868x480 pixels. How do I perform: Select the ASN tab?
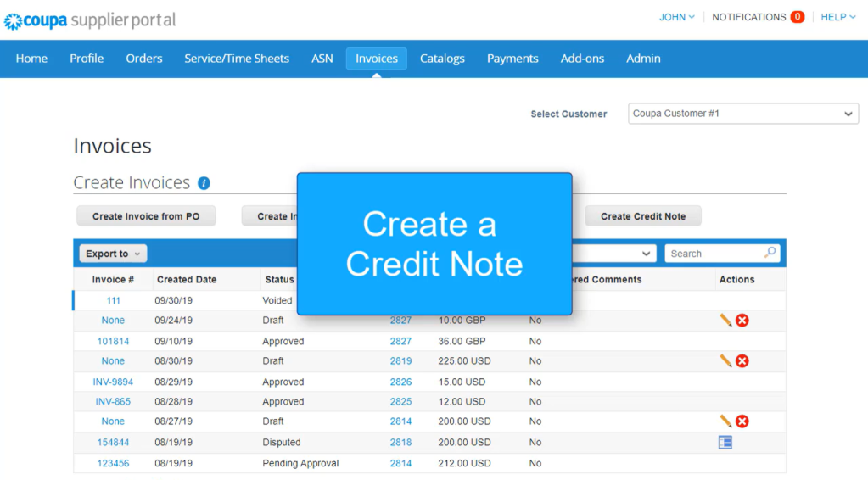point(322,58)
